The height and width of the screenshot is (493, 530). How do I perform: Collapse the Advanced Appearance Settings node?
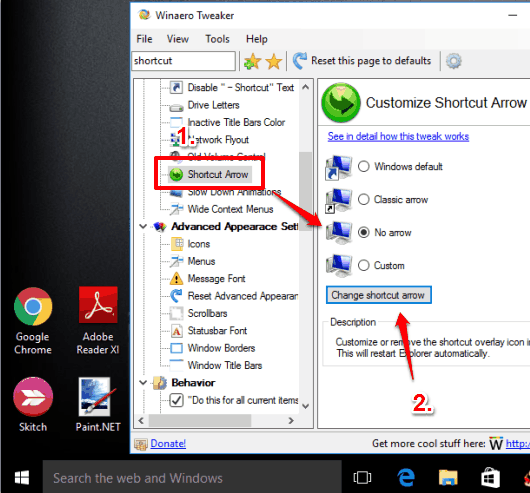(143, 226)
